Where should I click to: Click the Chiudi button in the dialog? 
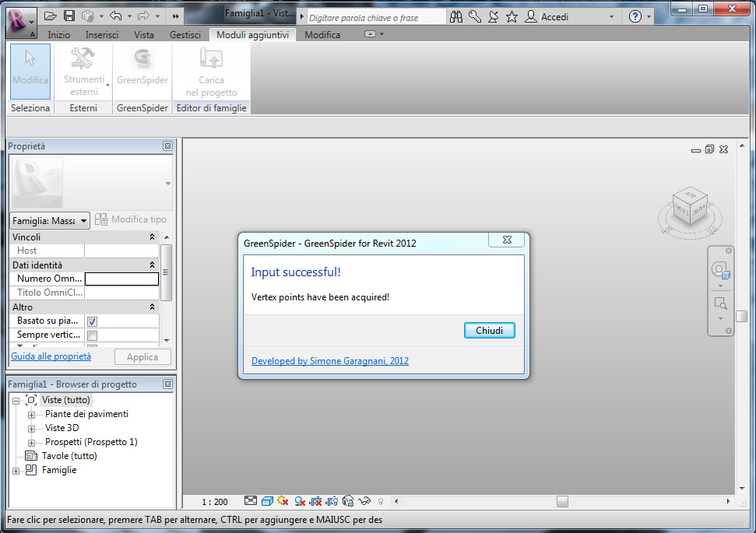click(490, 331)
